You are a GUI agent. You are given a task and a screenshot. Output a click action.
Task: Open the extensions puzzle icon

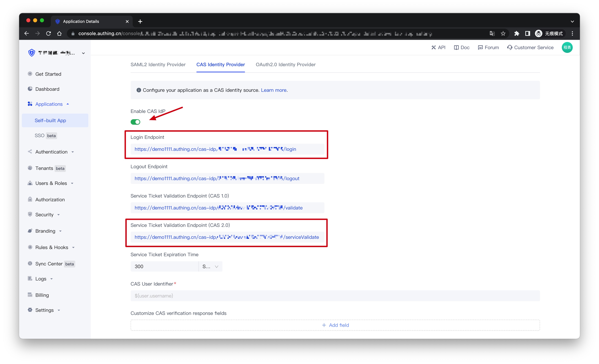pos(517,34)
